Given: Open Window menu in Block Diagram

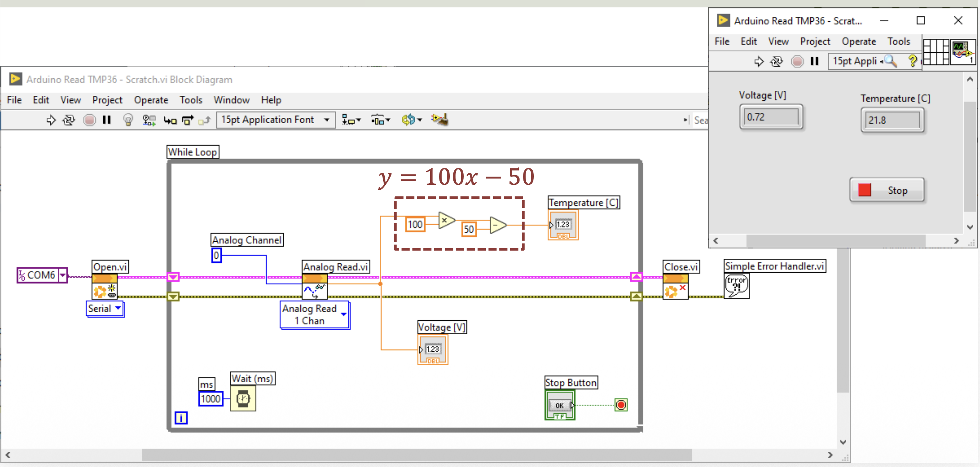Looking at the screenshot, I should coord(231,100).
